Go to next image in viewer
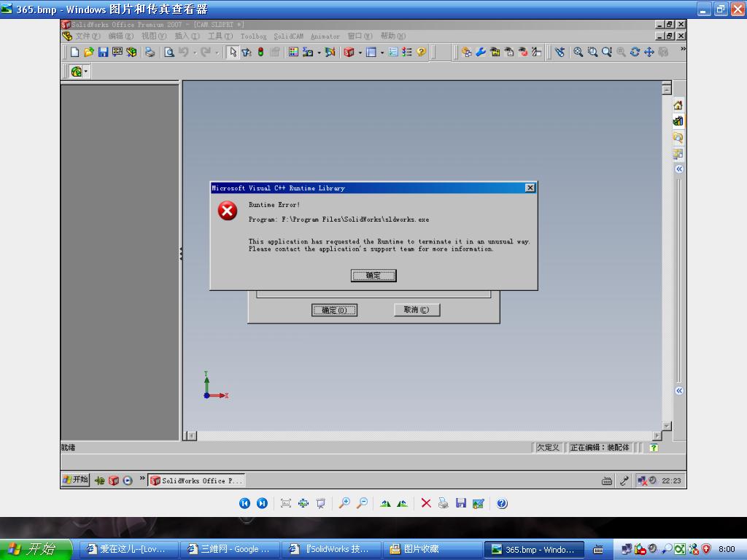Viewport: 747px width, 560px height. pyautogui.click(x=262, y=503)
